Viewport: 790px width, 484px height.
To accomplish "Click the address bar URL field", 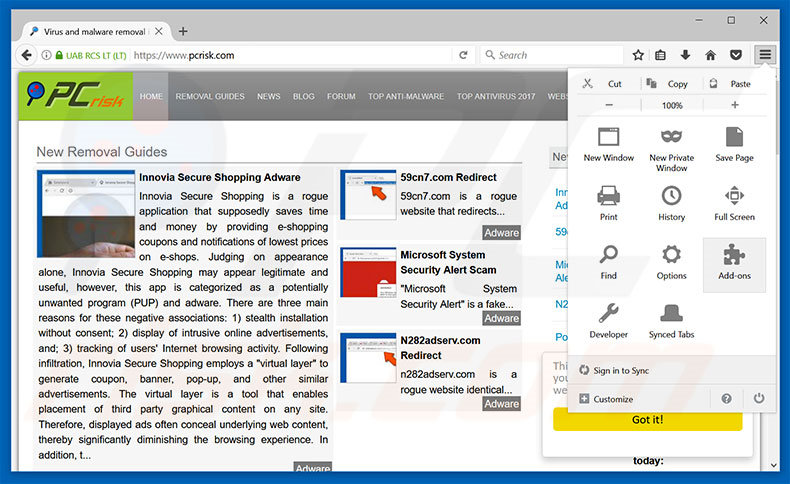I will click(x=292, y=55).
